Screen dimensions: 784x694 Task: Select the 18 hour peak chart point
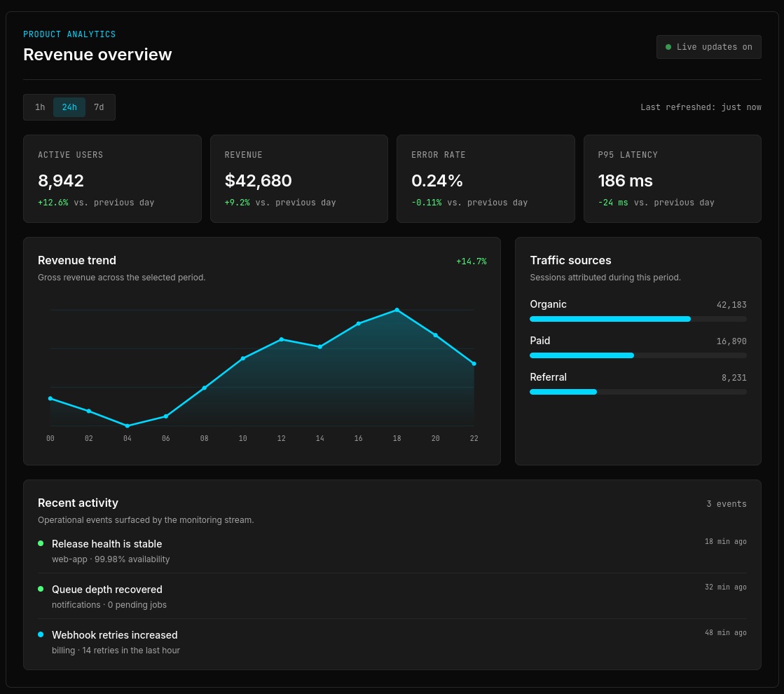pos(397,311)
